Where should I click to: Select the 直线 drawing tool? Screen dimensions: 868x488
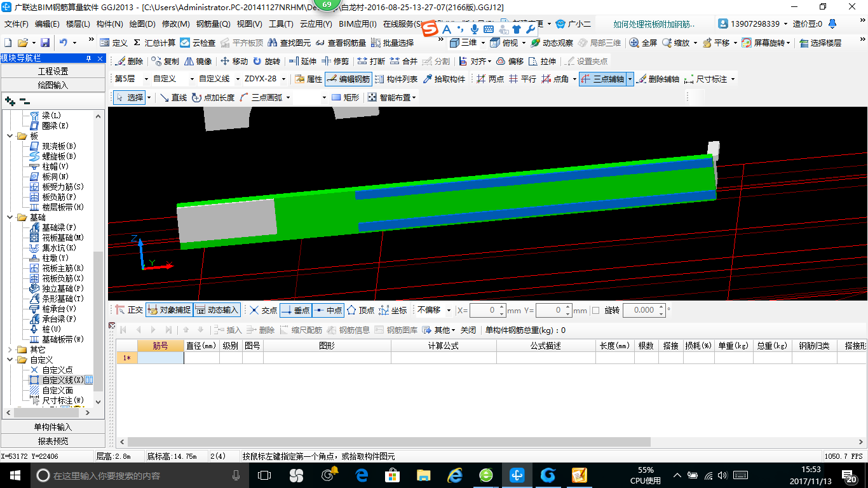173,97
